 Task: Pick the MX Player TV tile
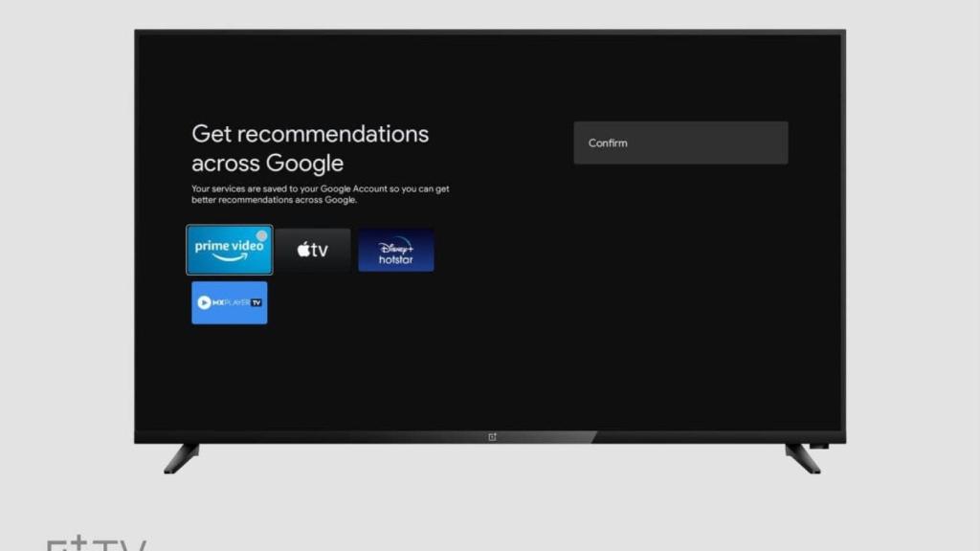pyautogui.click(x=230, y=302)
